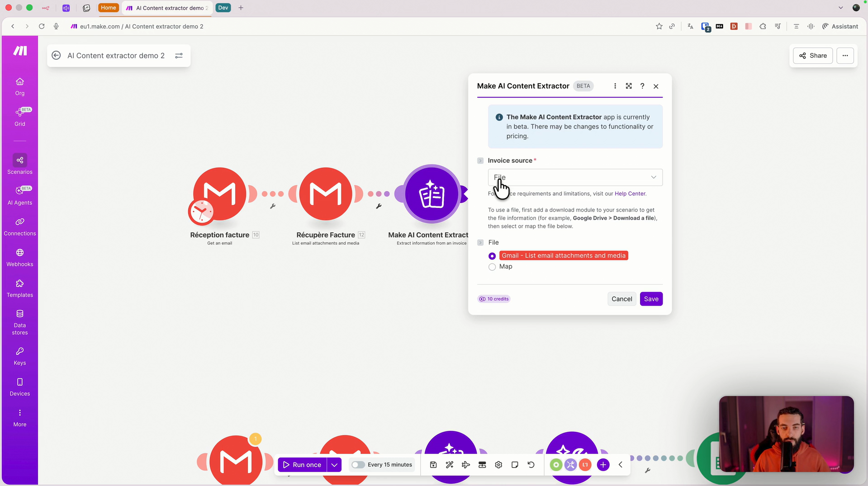The height and width of the screenshot is (486, 868).
Task: Click the Help Center link
Action: 630,193
